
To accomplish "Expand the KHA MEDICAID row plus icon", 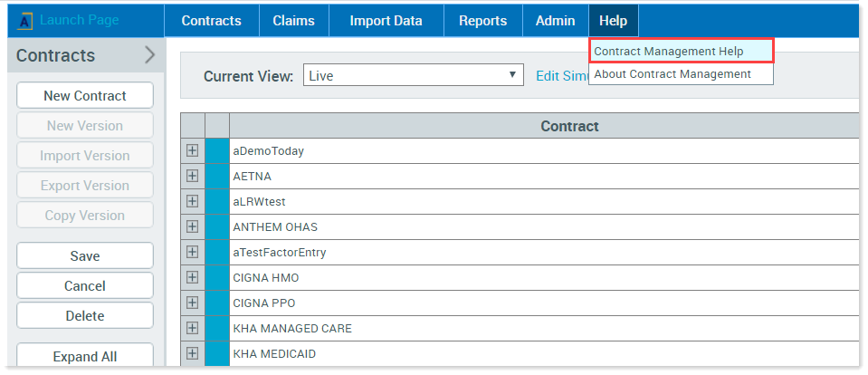I will click(x=192, y=353).
